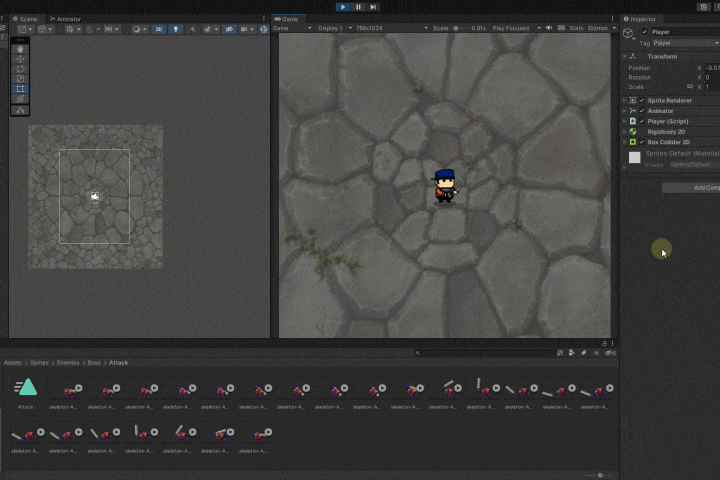Viewport: 720px width, 480px height.
Task: Click the grid snapping icon
Action: 90,29
